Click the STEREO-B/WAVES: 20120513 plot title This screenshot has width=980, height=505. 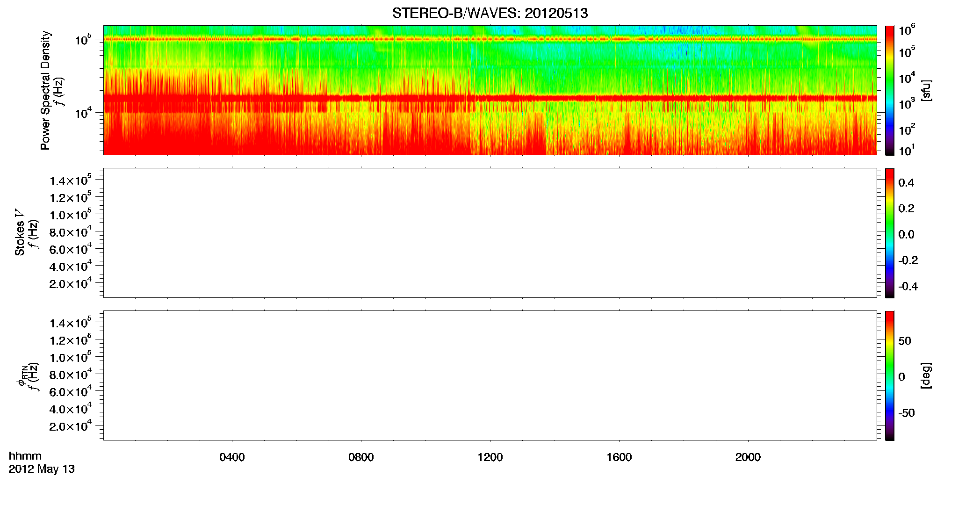coord(490,13)
